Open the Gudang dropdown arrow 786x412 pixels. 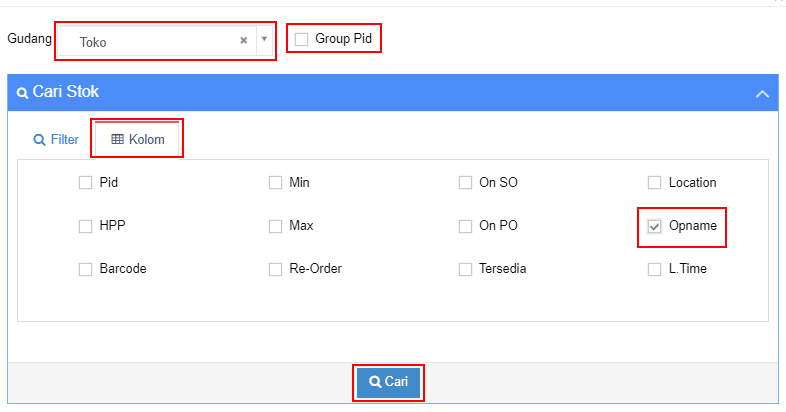coord(264,39)
